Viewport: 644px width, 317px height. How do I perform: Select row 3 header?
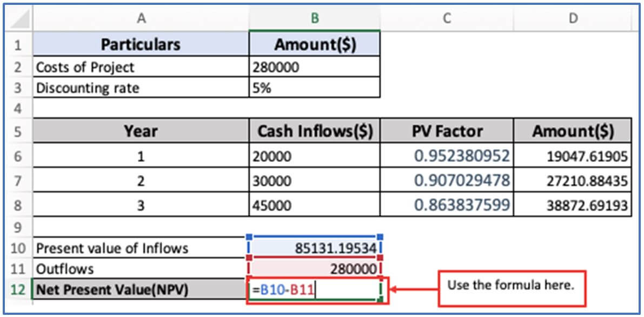click(x=18, y=88)
